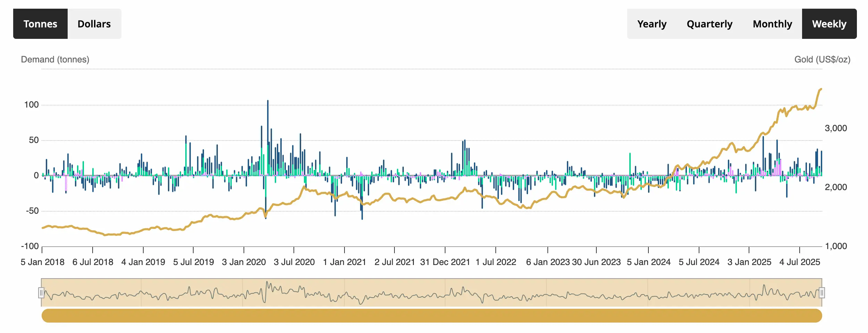The image size is (868, 333).
Task: Click the 5 Jan 2018 axis label
Action: point(42,262)
